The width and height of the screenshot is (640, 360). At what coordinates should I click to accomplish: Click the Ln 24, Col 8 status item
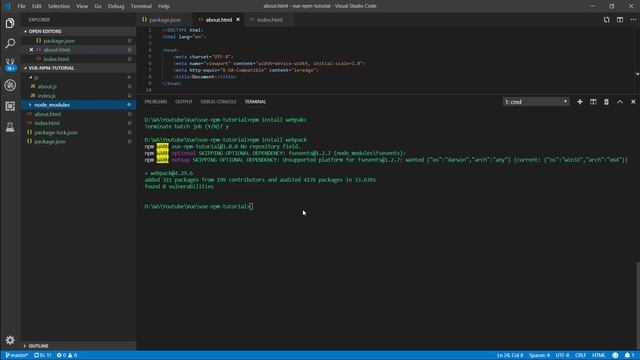tap(510, 355)
